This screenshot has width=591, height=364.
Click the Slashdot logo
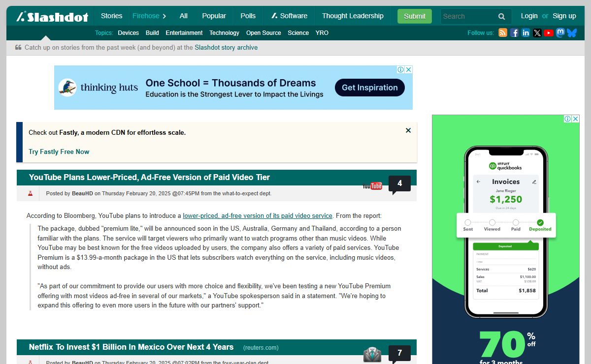(x=52, y=16)
